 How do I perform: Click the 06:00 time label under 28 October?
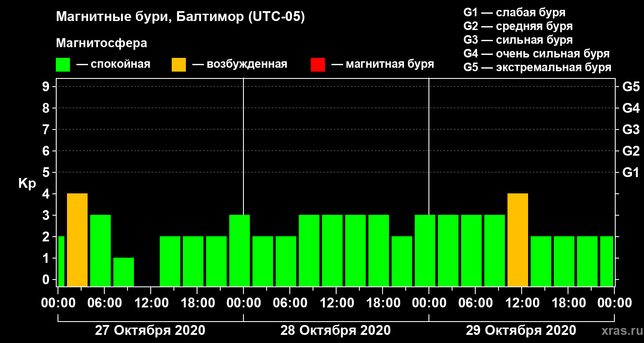pyautogui.click(x=289, y=303)
